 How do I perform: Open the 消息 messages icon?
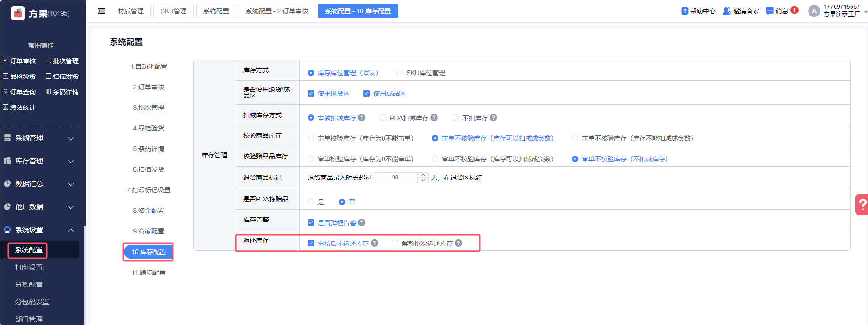770,11
